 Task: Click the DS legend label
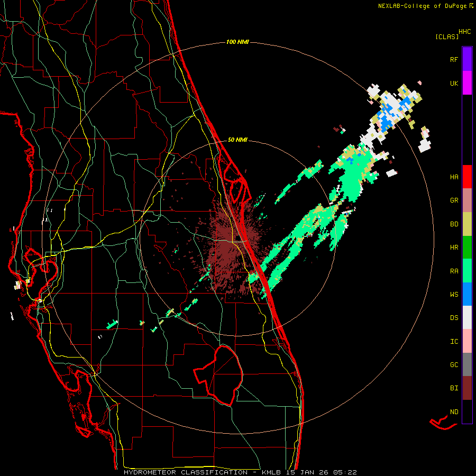(x=454, y=318)
